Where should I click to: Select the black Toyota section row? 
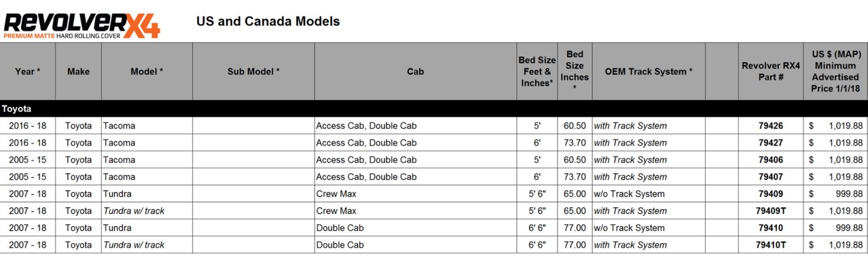tap(434, 109)
